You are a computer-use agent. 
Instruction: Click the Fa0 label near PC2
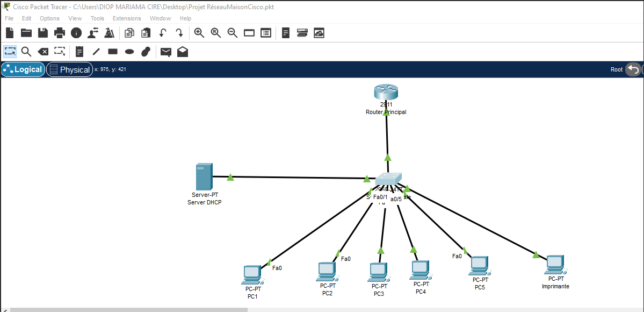click(x=346, y=259)
